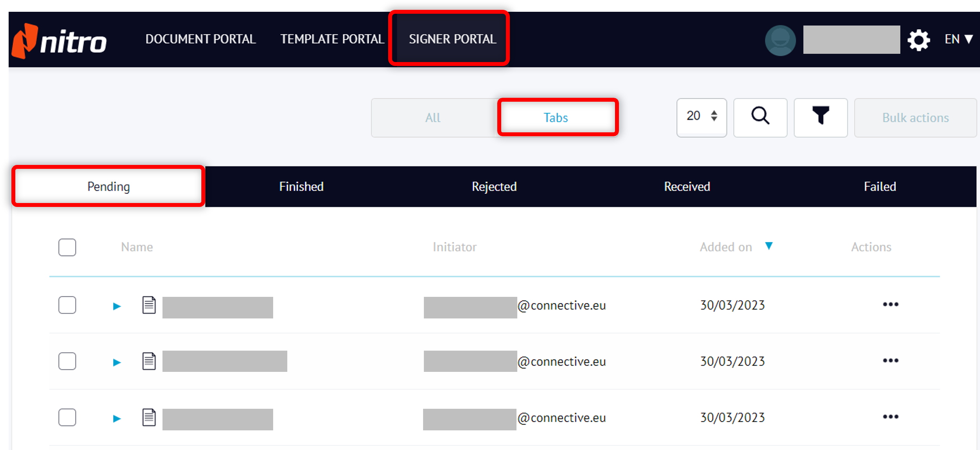Sort by the Added on column

click(x=726, y=247)
